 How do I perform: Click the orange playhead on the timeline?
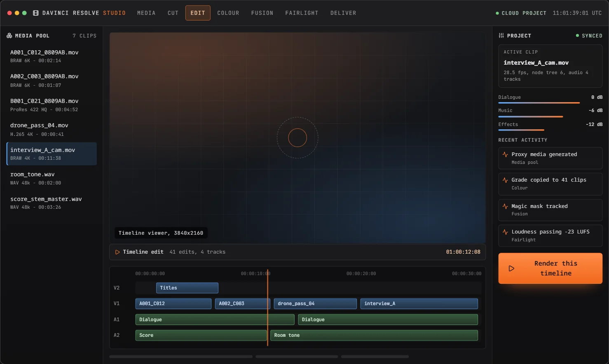click(x=268, y=308)
